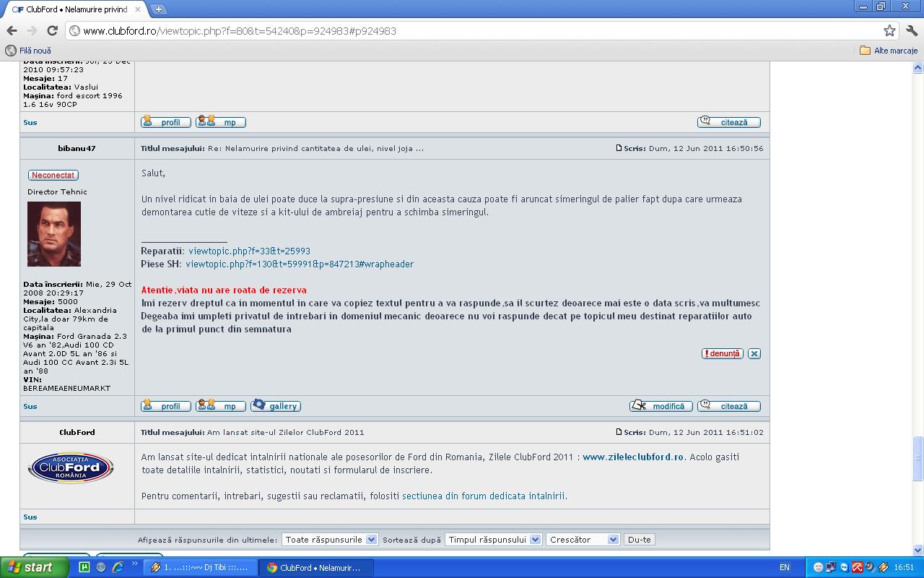Click the reload page icon

(x=52, y=30)
